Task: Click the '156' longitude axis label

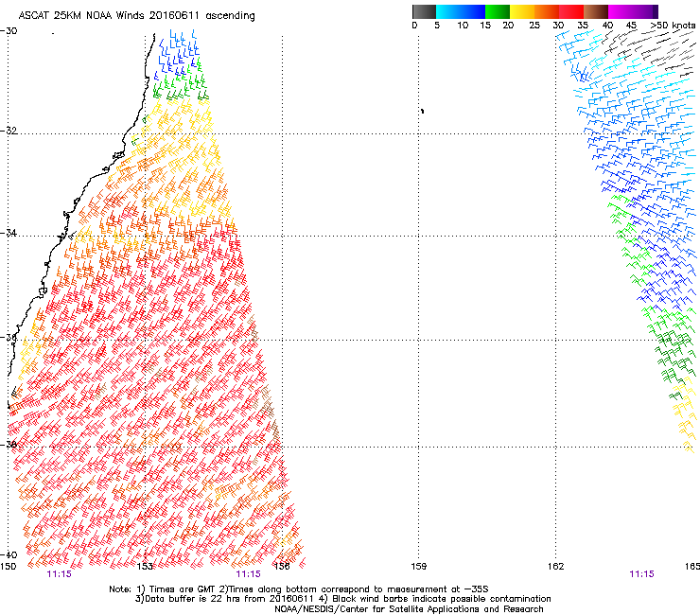Action: point(282,567)
